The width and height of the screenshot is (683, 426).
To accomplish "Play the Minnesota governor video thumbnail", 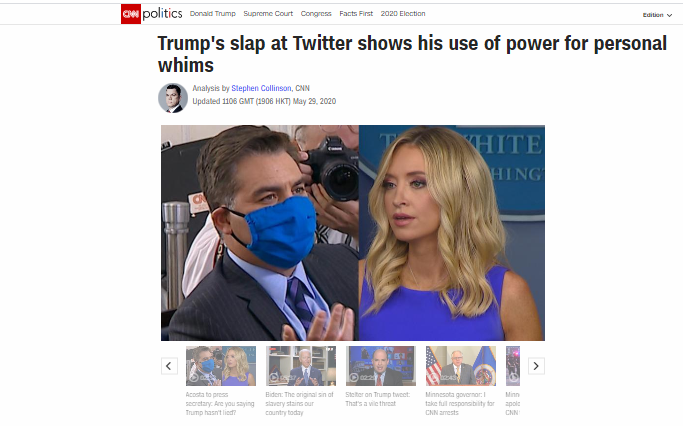I will (x=461, y=366).
